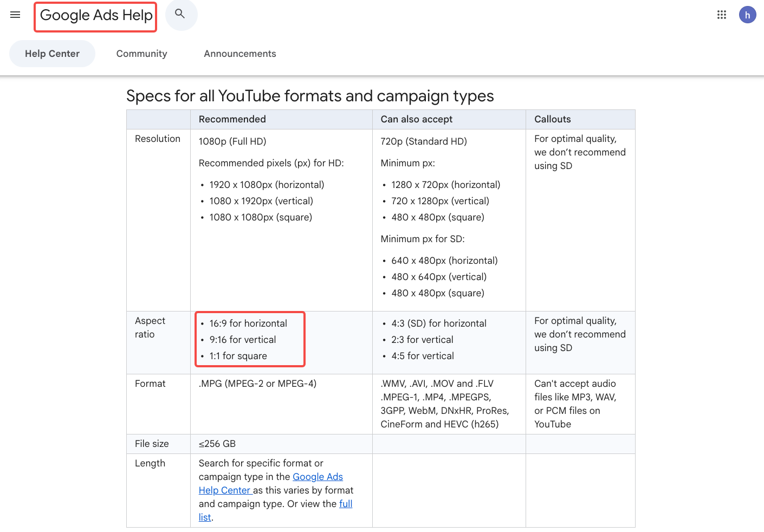Click '1:1 for square' entry

click(238, 356)
